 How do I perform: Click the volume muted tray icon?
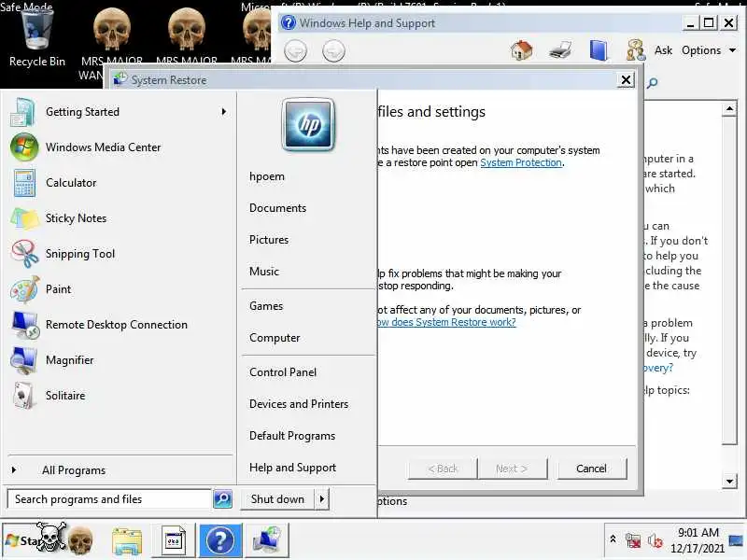pos(655,540)
